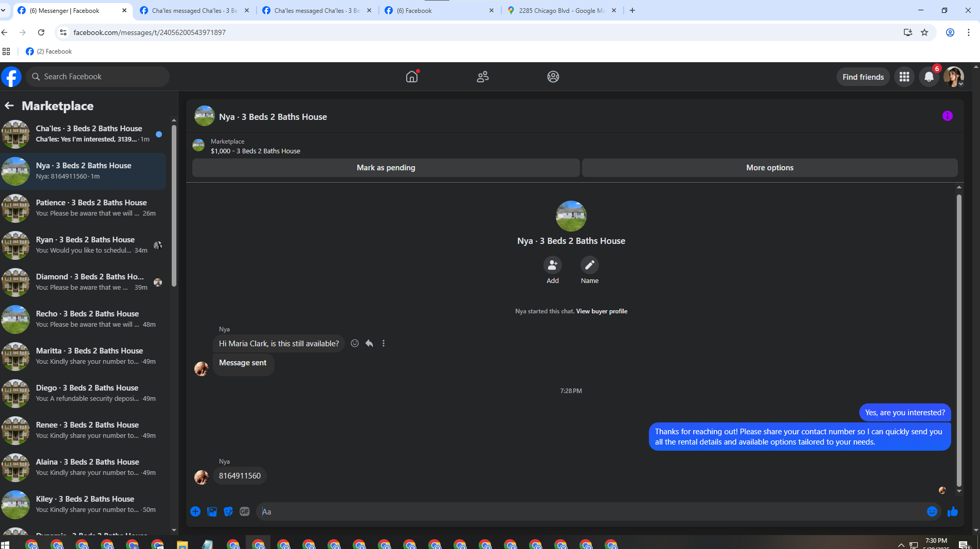This screenshot has height=549, width=980.
Task: Open conversation information purple icon
Action: coord(947,116)
